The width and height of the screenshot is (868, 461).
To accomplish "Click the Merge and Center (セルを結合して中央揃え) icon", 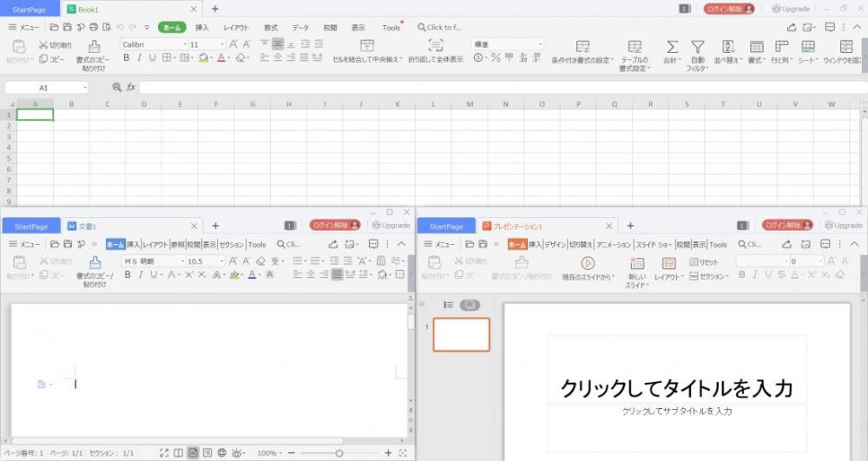I will 366,46.
